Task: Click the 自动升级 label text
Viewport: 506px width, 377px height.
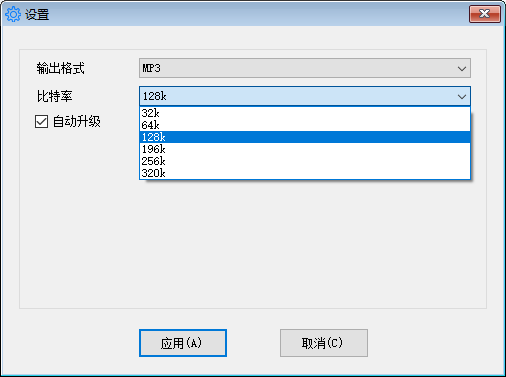Action: [x=77, y=121]
